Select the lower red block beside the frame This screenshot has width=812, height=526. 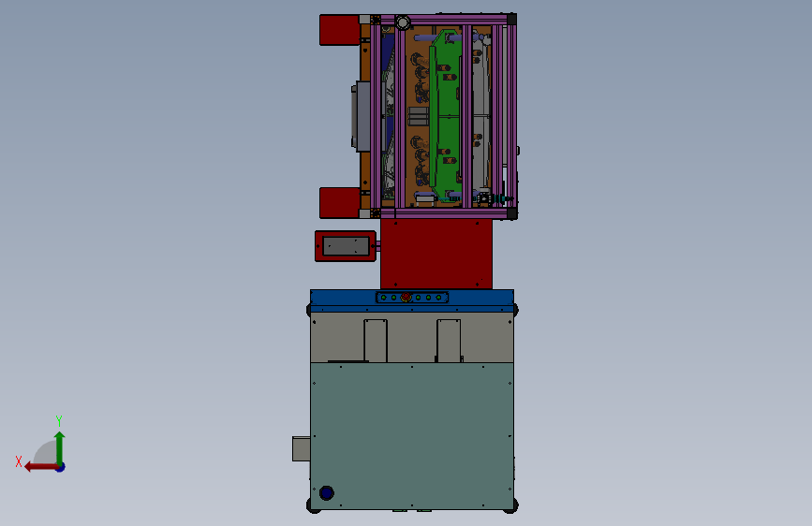click(340, 203)
